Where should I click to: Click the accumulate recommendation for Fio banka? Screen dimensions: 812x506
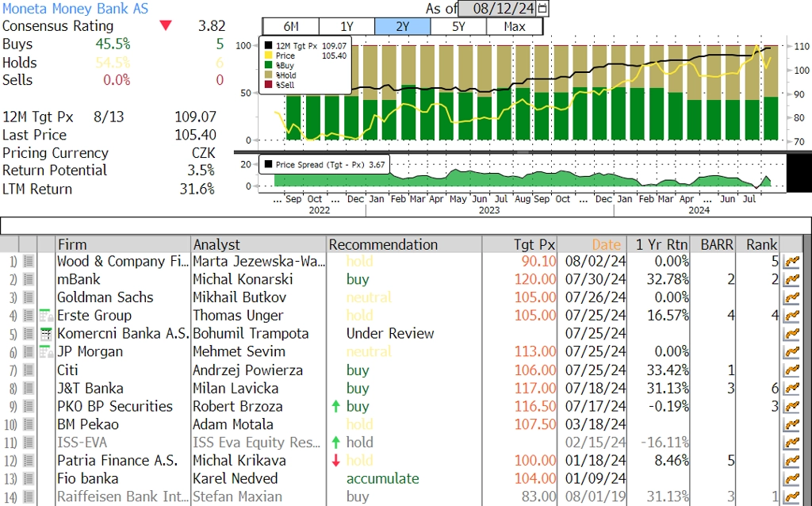pos(383,479)
